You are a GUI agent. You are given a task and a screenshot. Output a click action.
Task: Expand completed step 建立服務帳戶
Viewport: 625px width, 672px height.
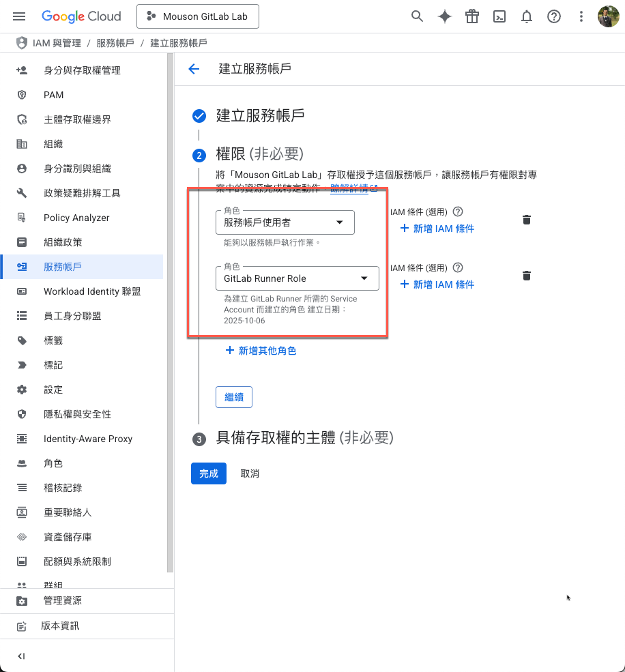[260, 116]
